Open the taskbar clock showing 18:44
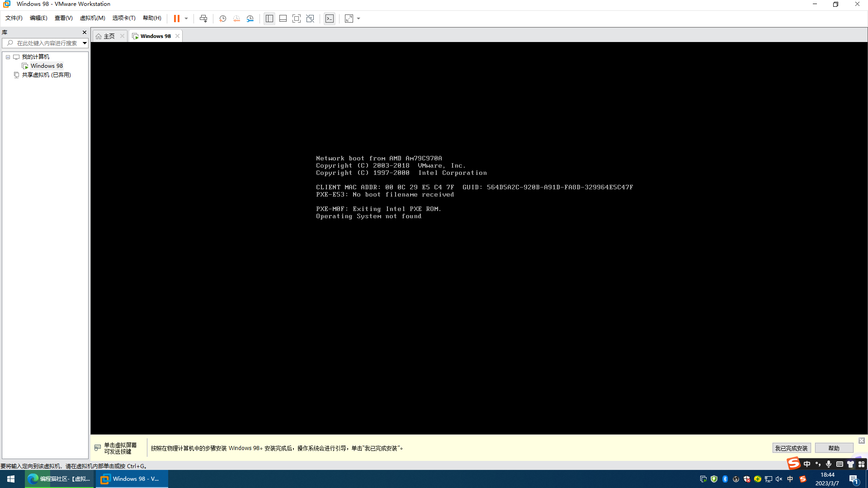This screenshot has height=488, width=868. click(827, 479)
